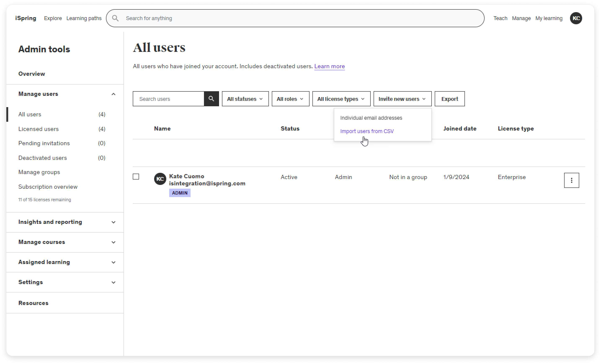Expand the Manage courses section

[x=113, y=242]
